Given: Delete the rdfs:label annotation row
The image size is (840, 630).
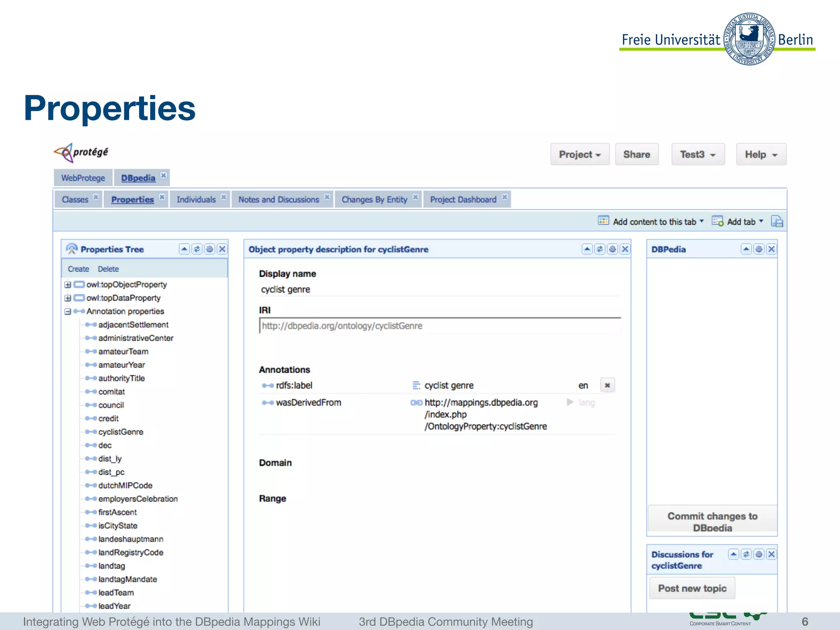Looking at the screenshot, I should [x=607, y=385].
